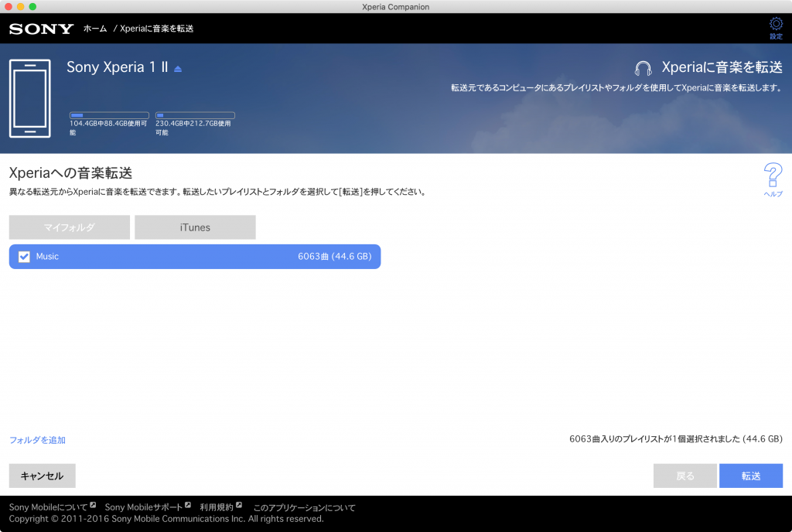Click フォルダを追加 link
Viewport: 792px width, 532px height.
pos(37,440)
